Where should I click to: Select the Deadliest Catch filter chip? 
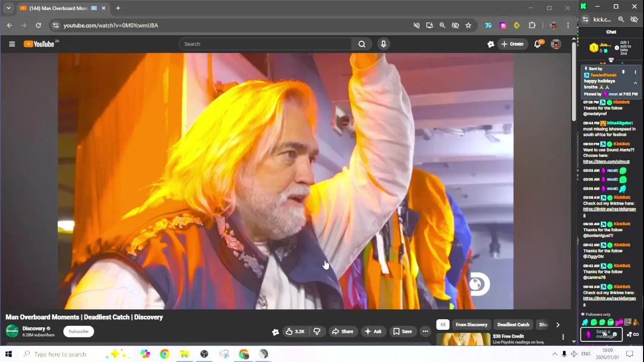click(x=513, y=325)
